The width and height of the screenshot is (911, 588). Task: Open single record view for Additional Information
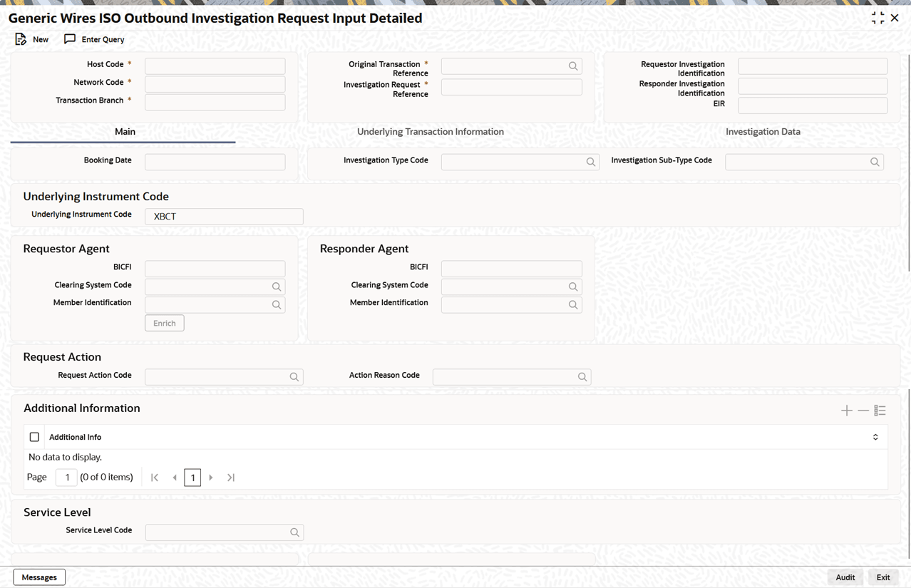tap(880, 411)
